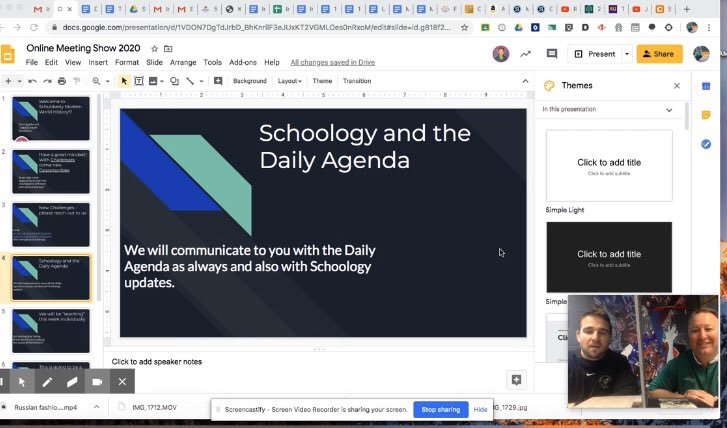Print the presentation using toolbar printer icon

coord(62,81)
